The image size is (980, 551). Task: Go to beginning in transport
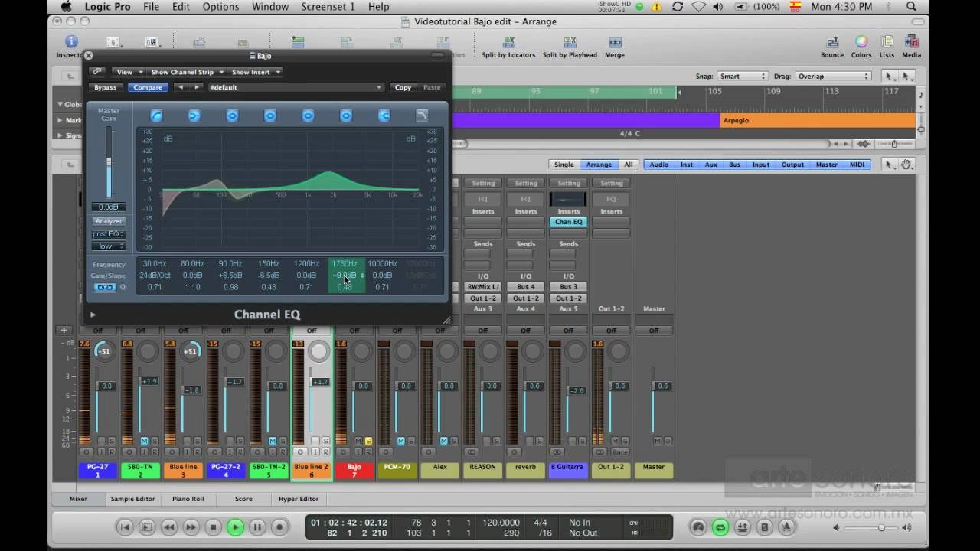click(125, 527)
